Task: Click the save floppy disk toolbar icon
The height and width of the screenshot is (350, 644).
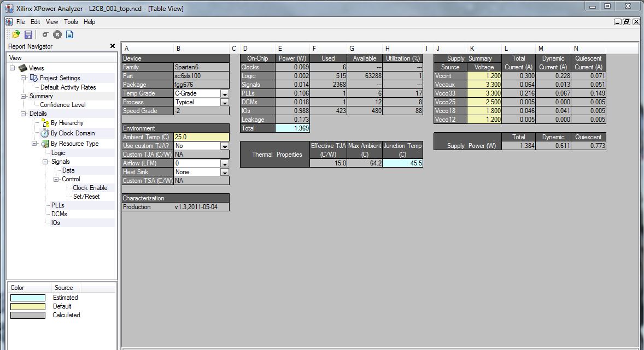Action: tap(28, 34)
